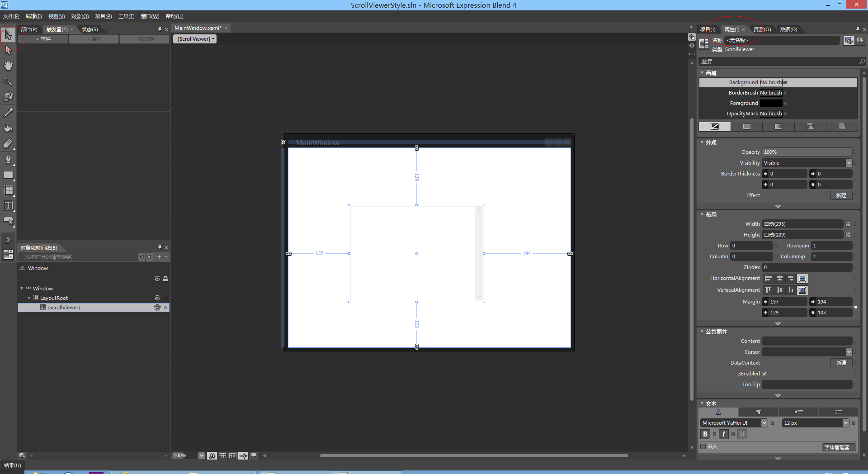
Task: Switch to the 资源(O) tab
Action: (x=762, y=29)
